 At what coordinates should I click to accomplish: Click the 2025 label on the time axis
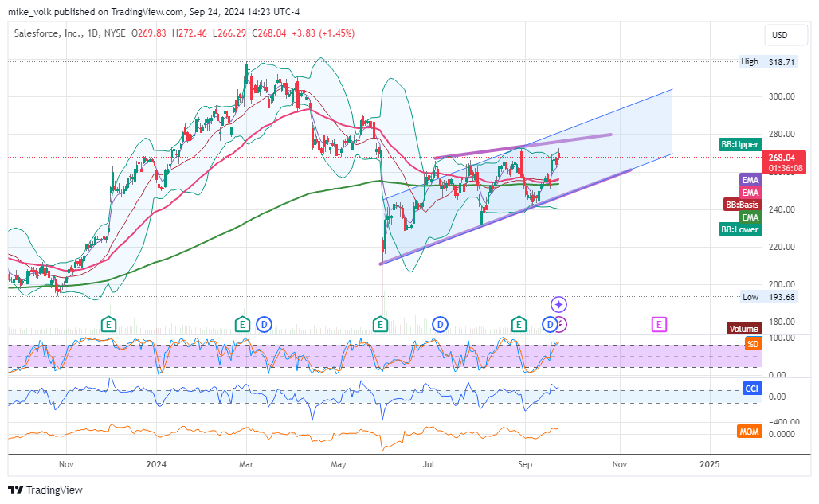pos(709,464)
